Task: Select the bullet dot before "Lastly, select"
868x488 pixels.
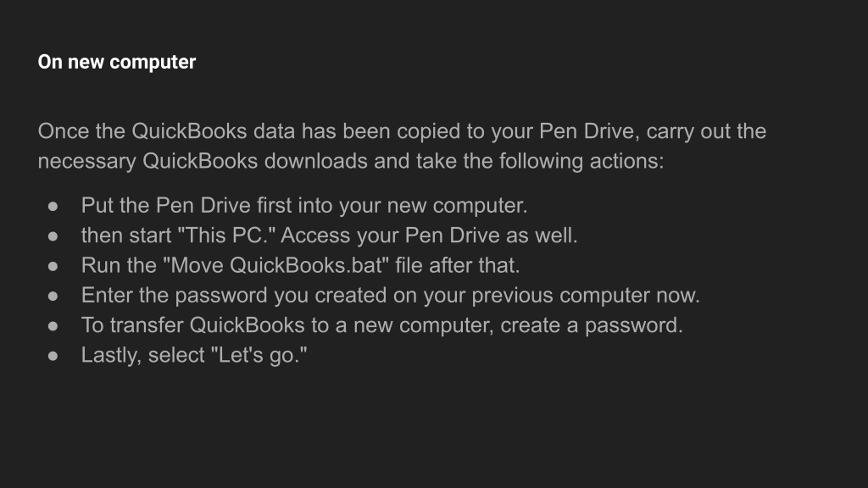Action: click(x=53, y=356)
